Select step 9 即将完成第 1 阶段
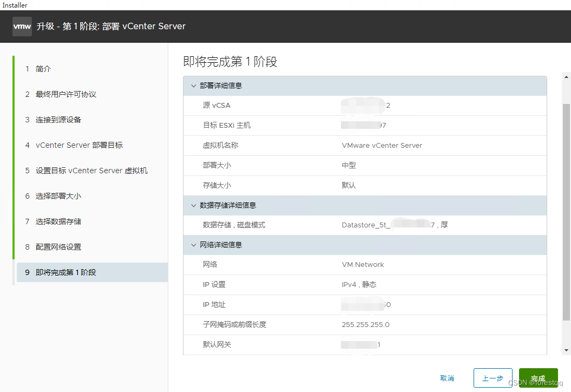The image size is (571, 392). [x=92, y=272]
